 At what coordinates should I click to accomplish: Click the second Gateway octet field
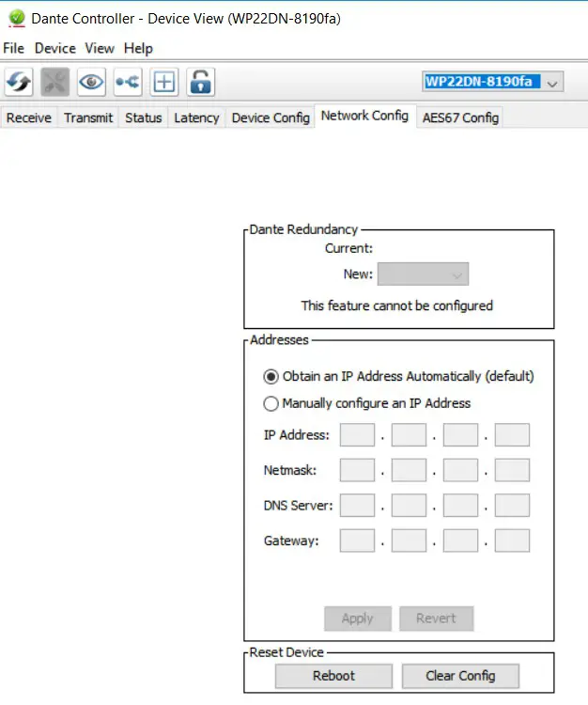point(409,540)
